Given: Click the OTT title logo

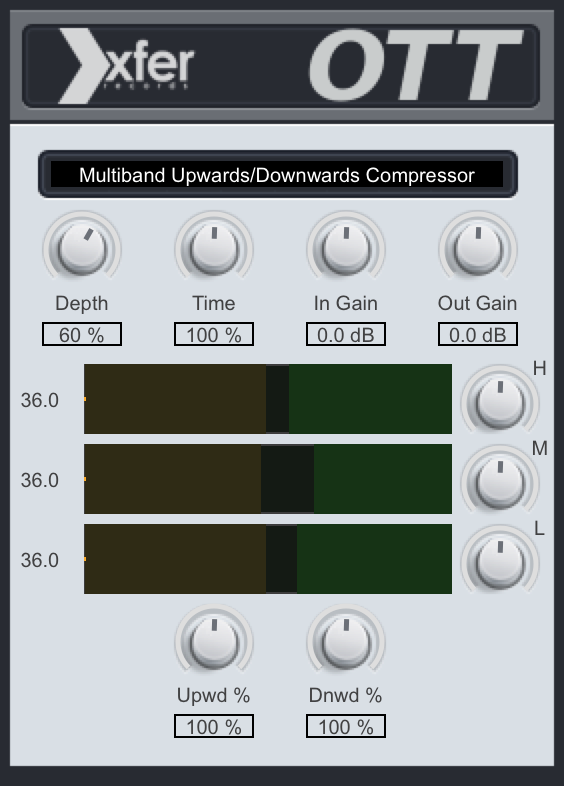Looking at the screenshot, I should [x=416, y=65].
